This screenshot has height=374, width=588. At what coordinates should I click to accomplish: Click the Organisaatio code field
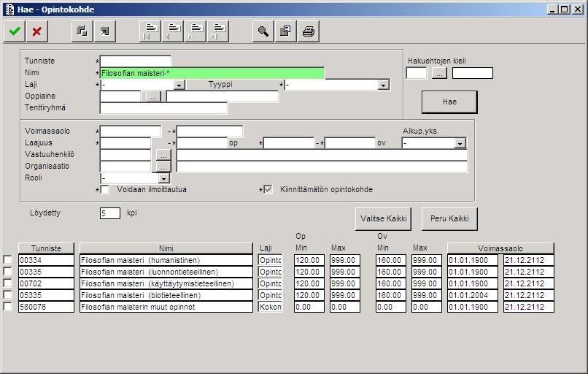[x=125, y=167]
